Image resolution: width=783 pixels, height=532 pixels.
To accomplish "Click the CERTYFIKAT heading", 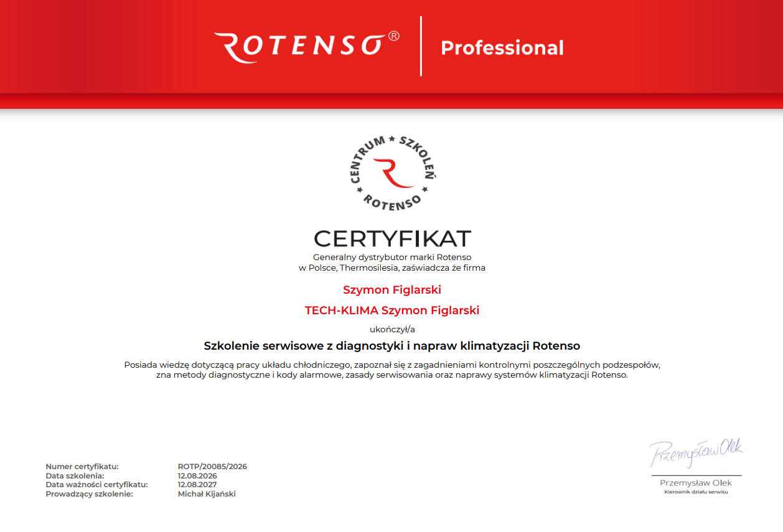I will click(x=392, y=238).
